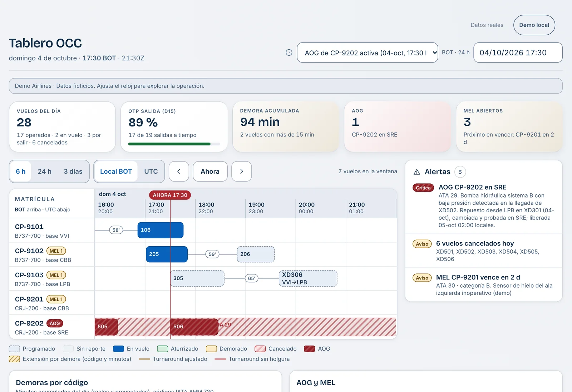Open flight 205 bar on CP-9102

[167, 254]
